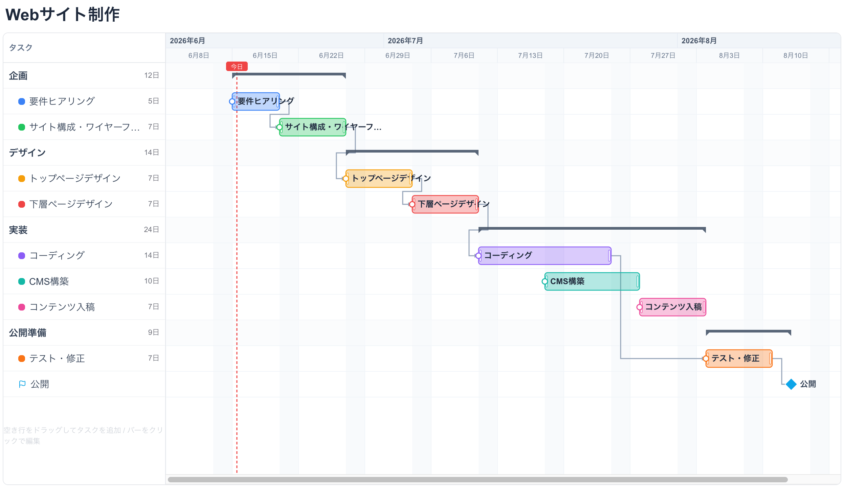844x504 pixels.
Task: Click the teal dot next to CMS構築
Action: (21, 281)
